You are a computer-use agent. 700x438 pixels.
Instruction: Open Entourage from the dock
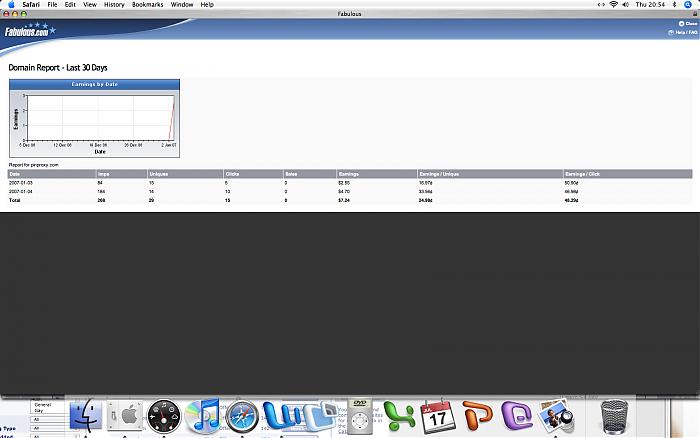coord(517,416)
